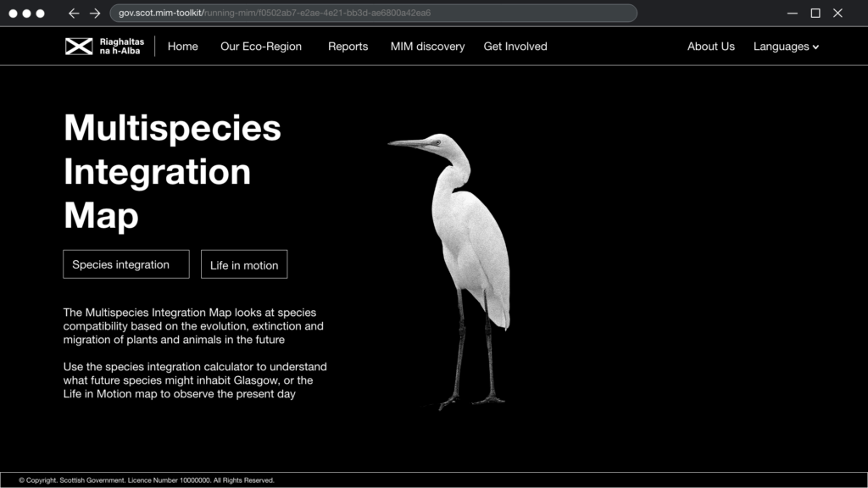Click the browser back arrow
Screen dimensions: 868x488
[74, 14]
